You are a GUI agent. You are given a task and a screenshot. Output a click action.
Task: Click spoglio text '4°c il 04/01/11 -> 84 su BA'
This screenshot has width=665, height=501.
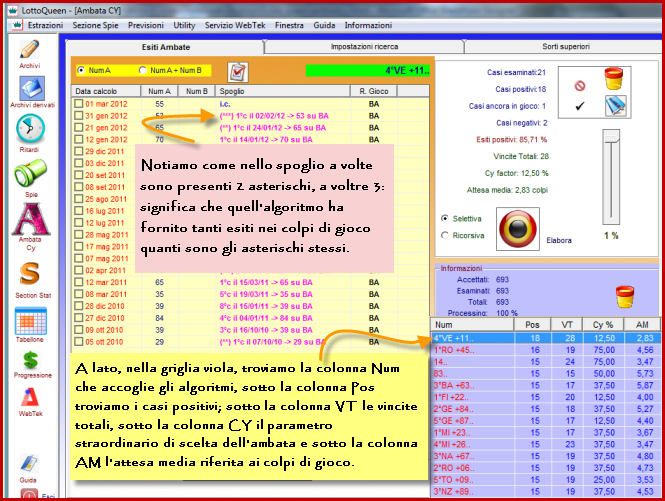click(x=266, y=318)
